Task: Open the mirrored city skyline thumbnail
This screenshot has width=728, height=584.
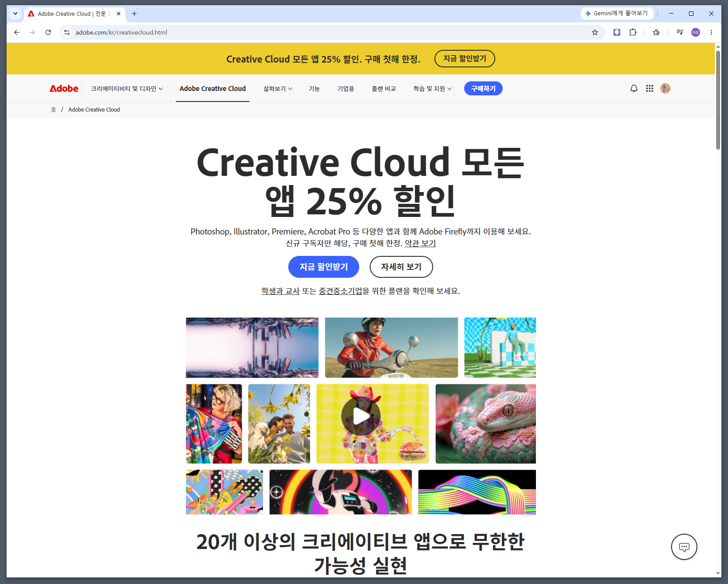Action: tap(252, 348)
